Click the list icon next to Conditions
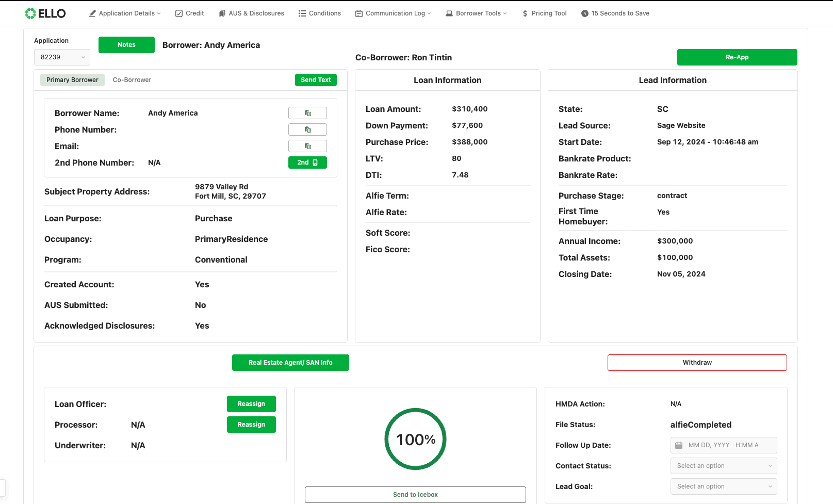Image resolution: width=833 pixels, height=504 pixels. 302,13
